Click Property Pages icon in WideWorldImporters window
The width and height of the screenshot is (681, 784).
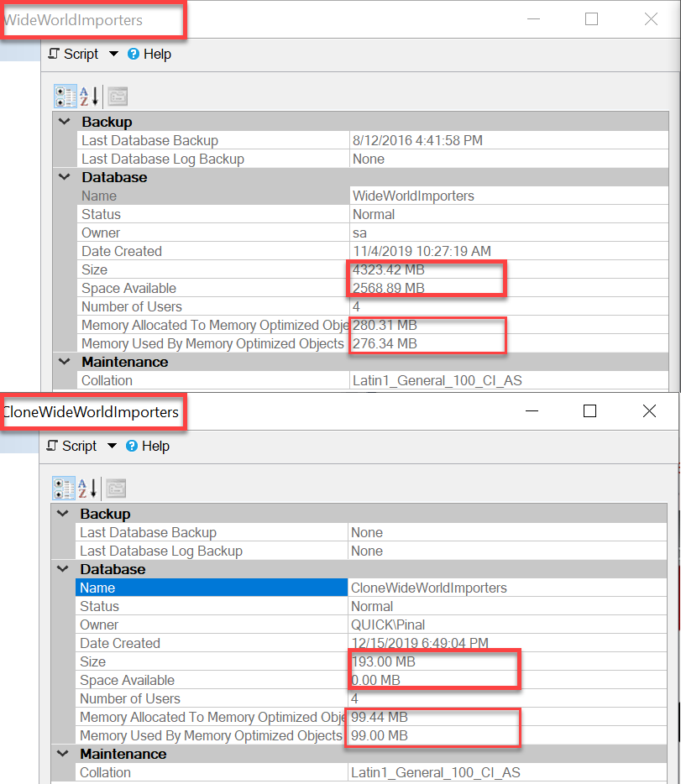[118, 97]
